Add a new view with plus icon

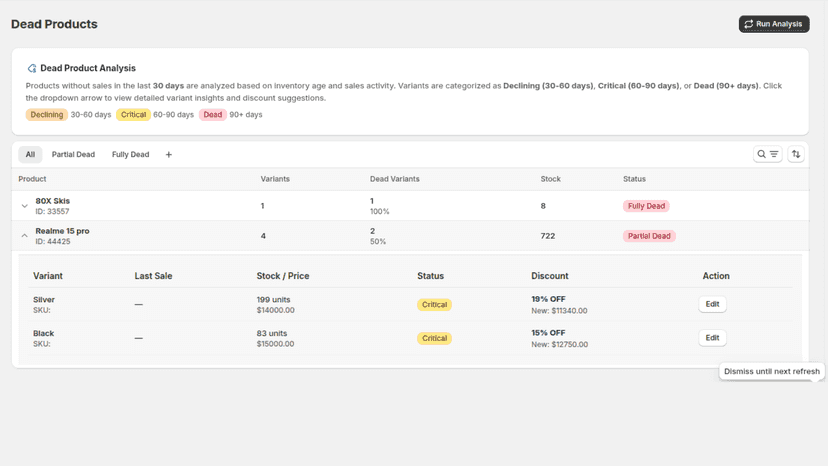pyautogui.click(x=168, y=155)
